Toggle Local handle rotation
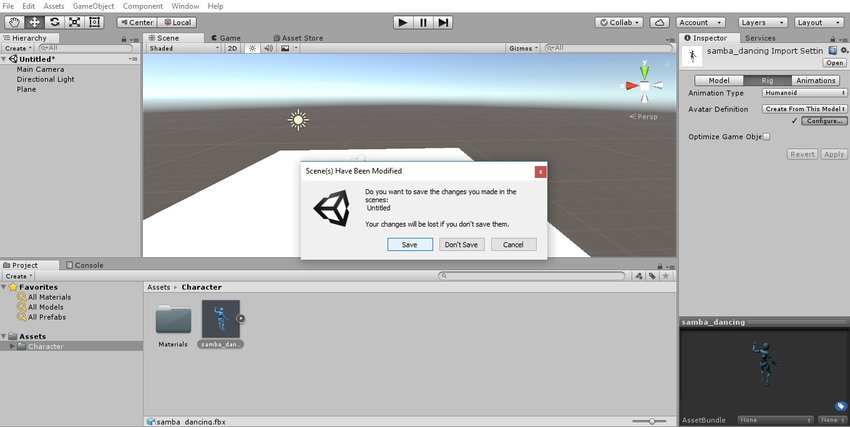The width and height of the screenshot is (850, 427). [177, 22]
